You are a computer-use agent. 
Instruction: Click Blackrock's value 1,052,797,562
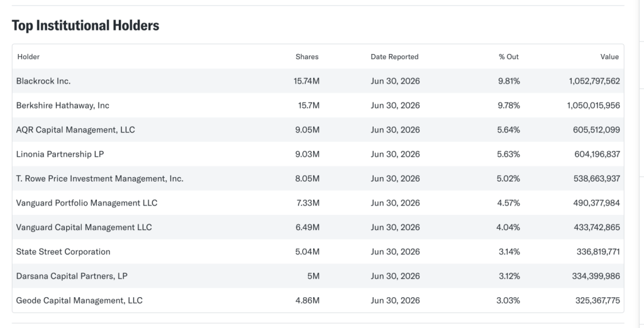pyautogui.click(x=594, y=81)
